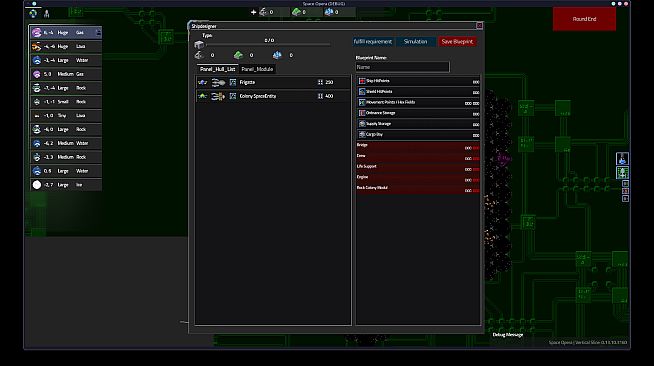Focus the Blueprint Name input field
Screen dimensions: 654x366
point(402,67)
